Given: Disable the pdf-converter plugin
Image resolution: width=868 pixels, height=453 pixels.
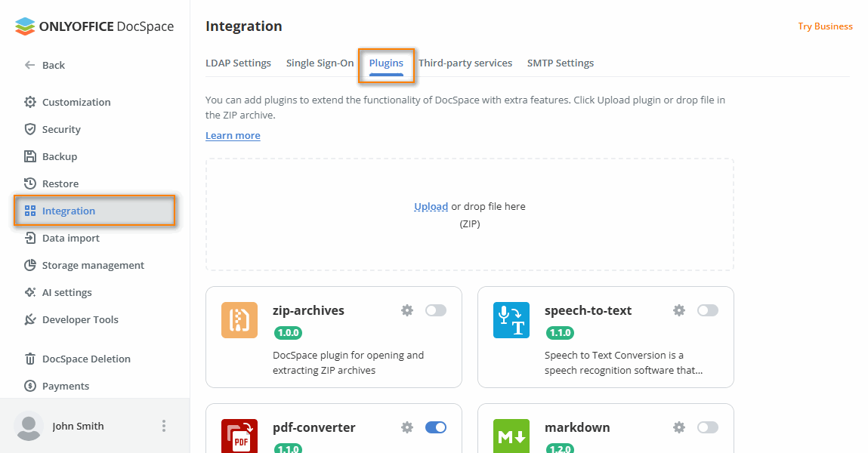Looking at the screenshot, I should tap(436, 427).
